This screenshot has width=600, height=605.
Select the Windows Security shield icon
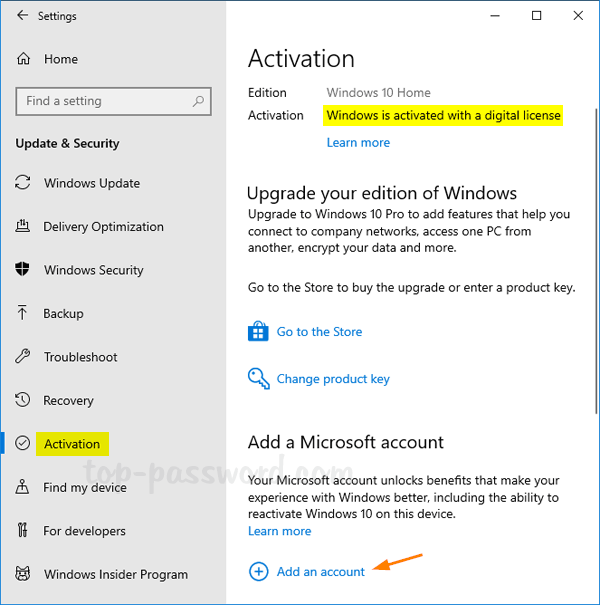pyautogui.click(x=22, y=269)
